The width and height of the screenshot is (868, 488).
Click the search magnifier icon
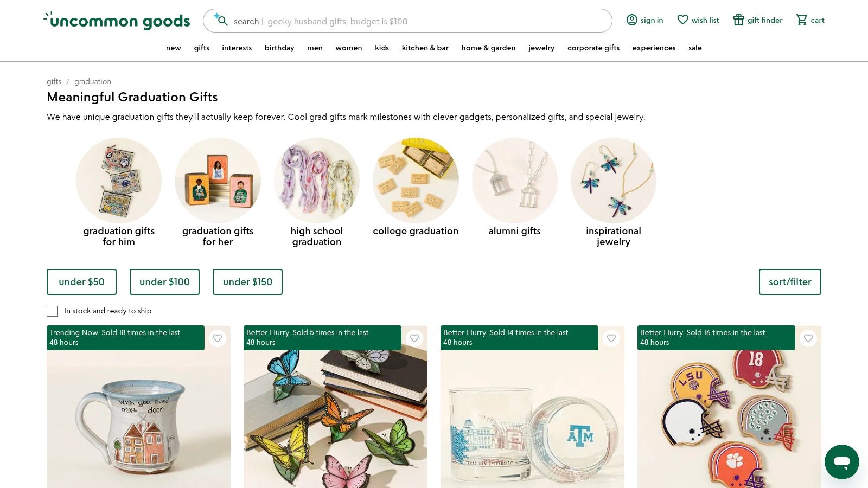222,21
